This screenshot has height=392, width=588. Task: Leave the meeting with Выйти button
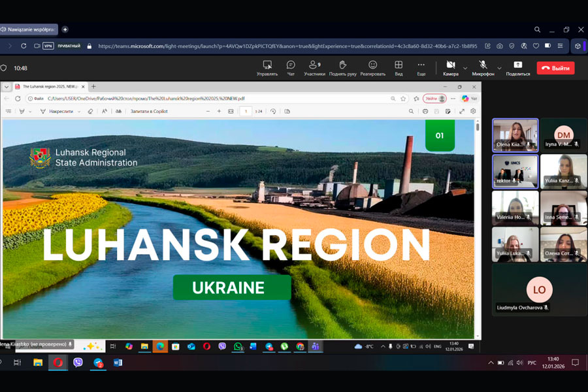click(555, 68)
